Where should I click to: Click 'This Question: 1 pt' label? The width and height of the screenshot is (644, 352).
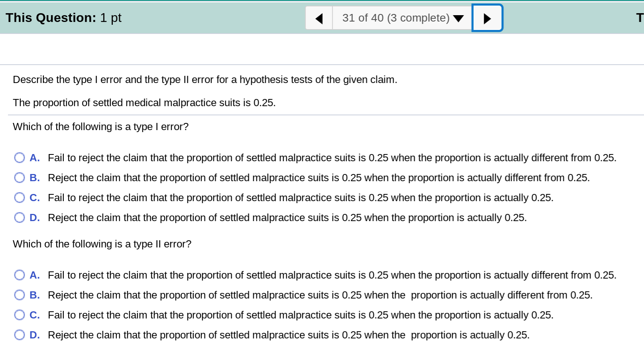click(63, 18)
